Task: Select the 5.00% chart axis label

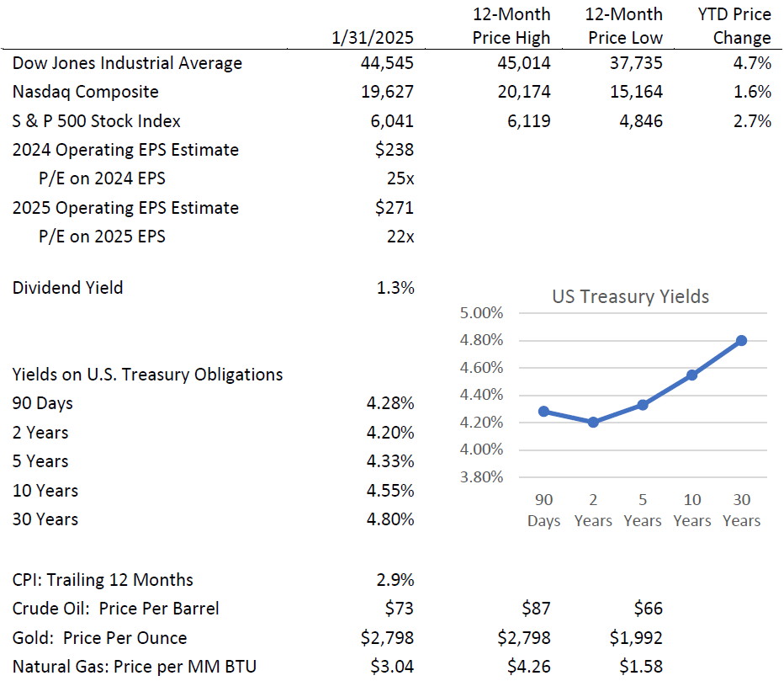Action: (481, 313)
